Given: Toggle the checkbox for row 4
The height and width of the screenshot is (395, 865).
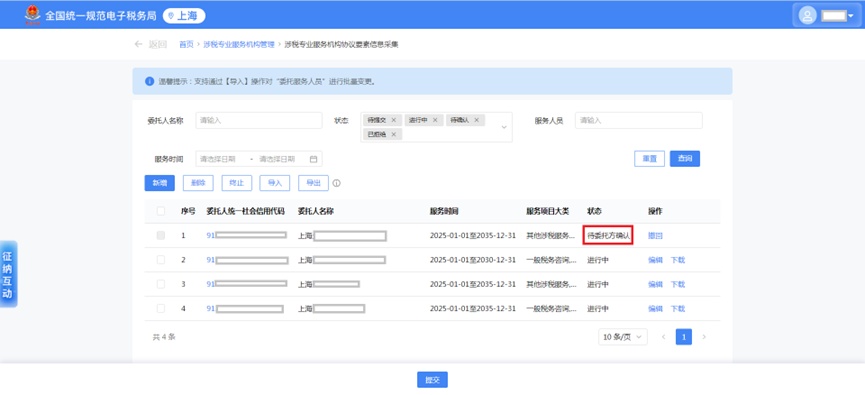Looking at the screenshot, I should 161,308.
